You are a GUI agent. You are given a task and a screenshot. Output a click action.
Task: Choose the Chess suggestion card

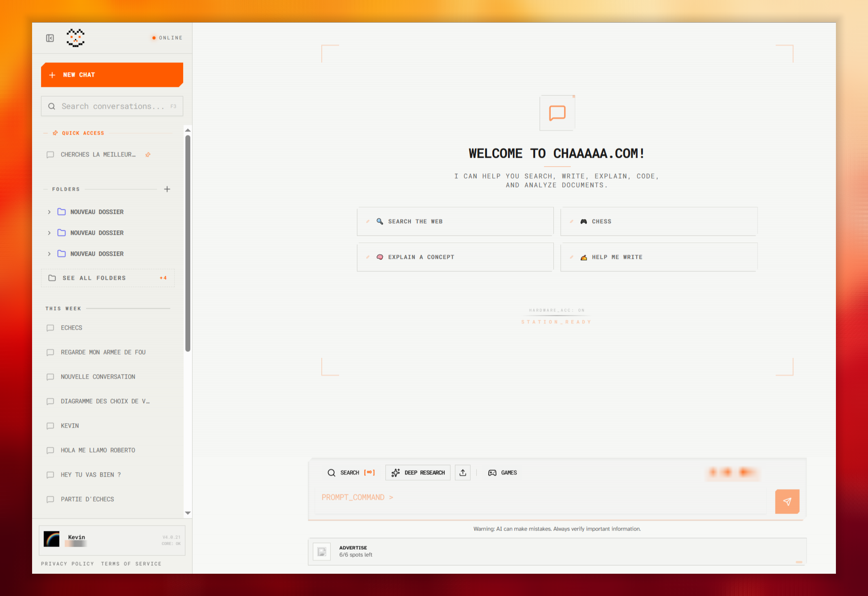659,221
